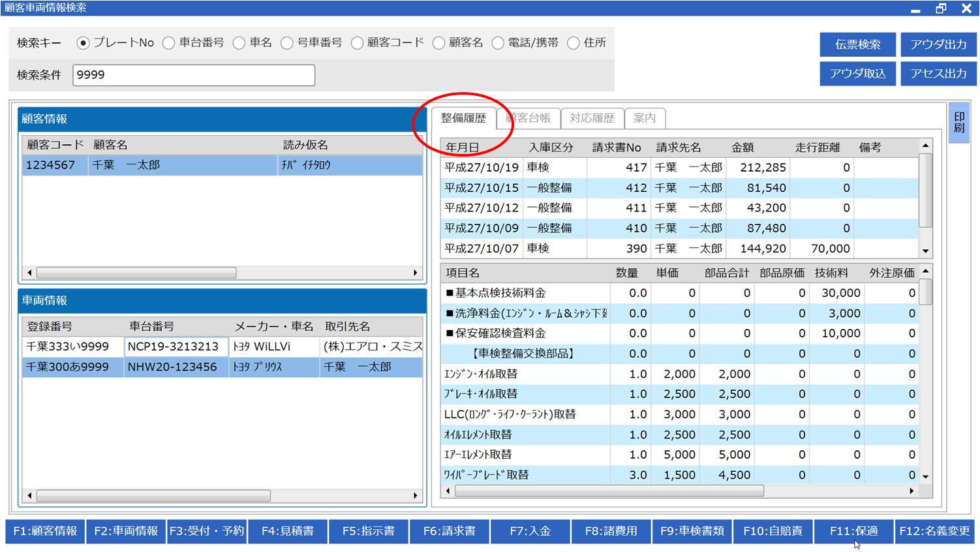Click the 検索条件 input field

pyautogui.click(x=194, y=75)
